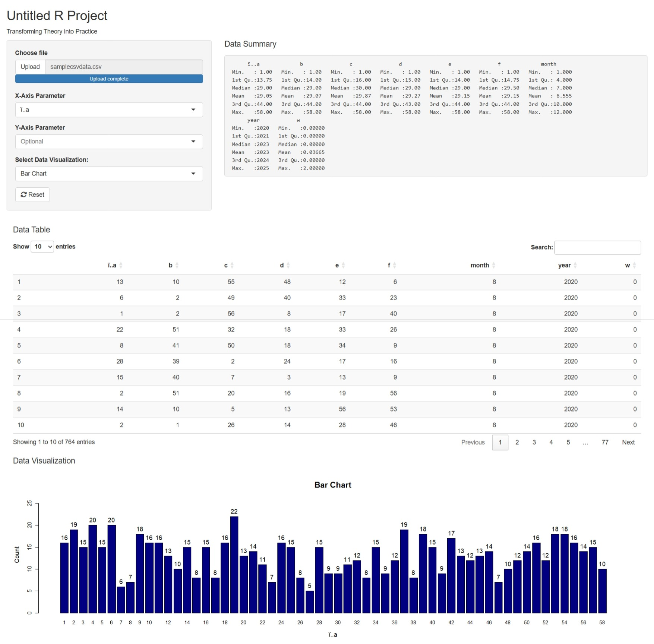The width and height of the screenshot is (654, 644).
Task: Click "Transforming Theory into Practice" subtitle
Action: point(52,32)
